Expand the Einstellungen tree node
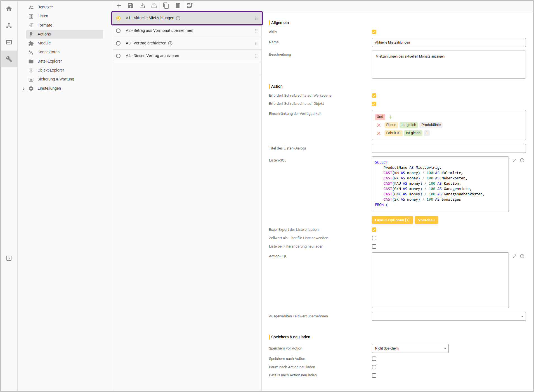 (24, 89)
